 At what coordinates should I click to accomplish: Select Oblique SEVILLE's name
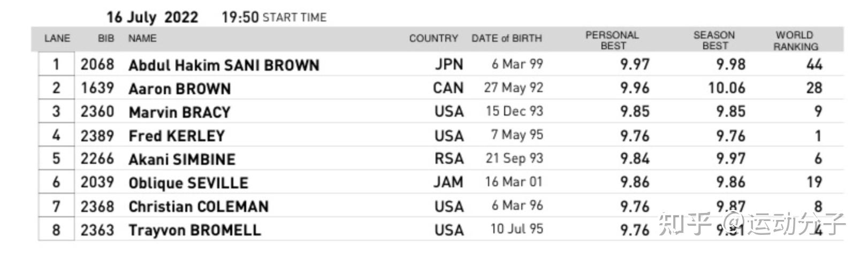pos(188,183)
